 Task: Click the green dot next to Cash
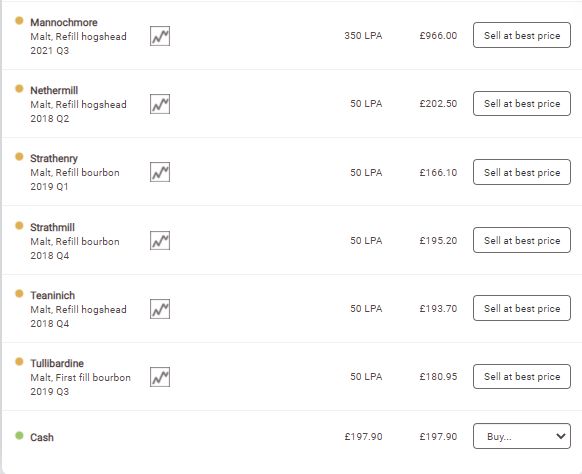(x=19, y=435)
